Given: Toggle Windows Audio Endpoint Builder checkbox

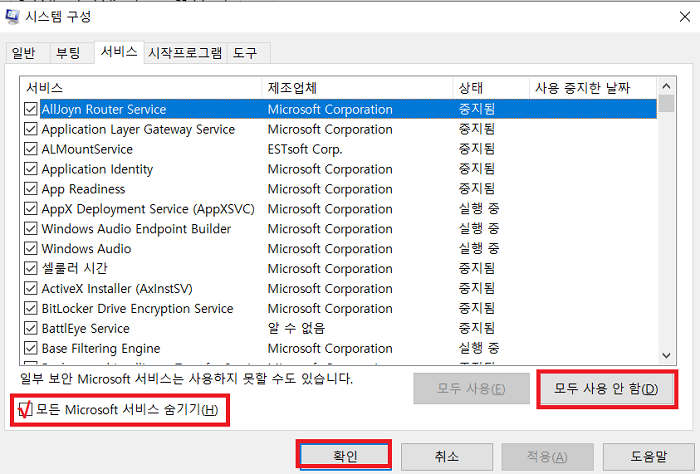Looking at the screenshot, I should pyautogui.click(x=31, y=229).
